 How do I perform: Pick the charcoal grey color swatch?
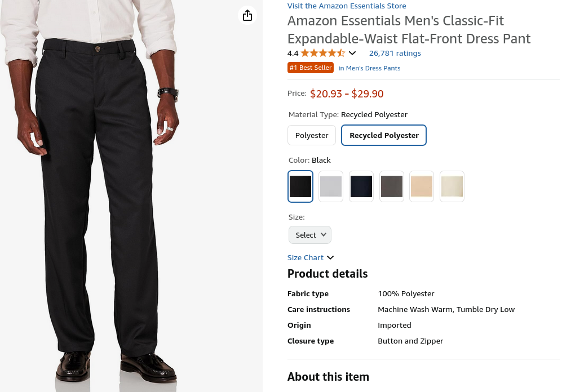click(x=392, y=186)
